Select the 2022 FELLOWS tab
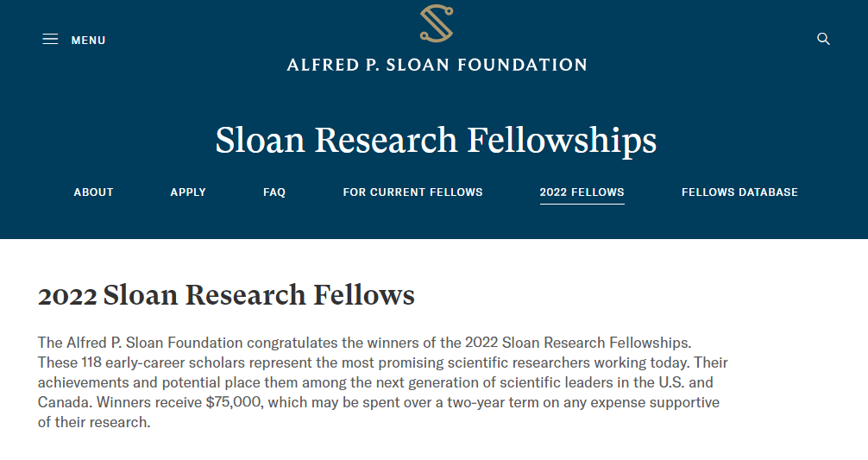This screenshot has height=460, width=868. (582, 192)
